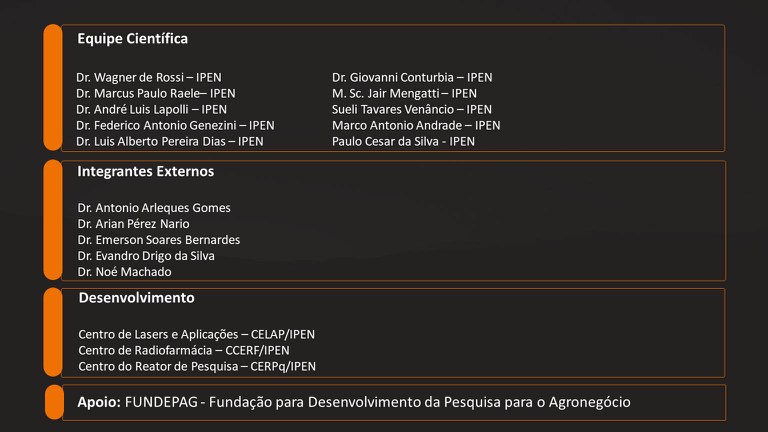
Task: Select Dr. Luis Alberto Pereira Dias
Action: [170, 141]
